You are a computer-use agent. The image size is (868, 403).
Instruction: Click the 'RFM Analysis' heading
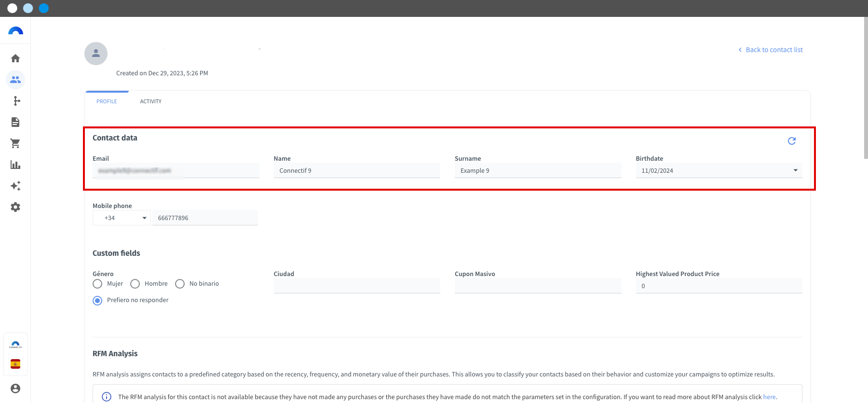click(x=115, y=354)
